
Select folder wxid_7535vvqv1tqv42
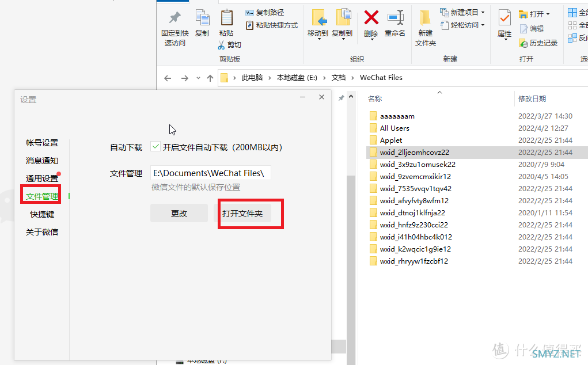click(x=415, y=188)
